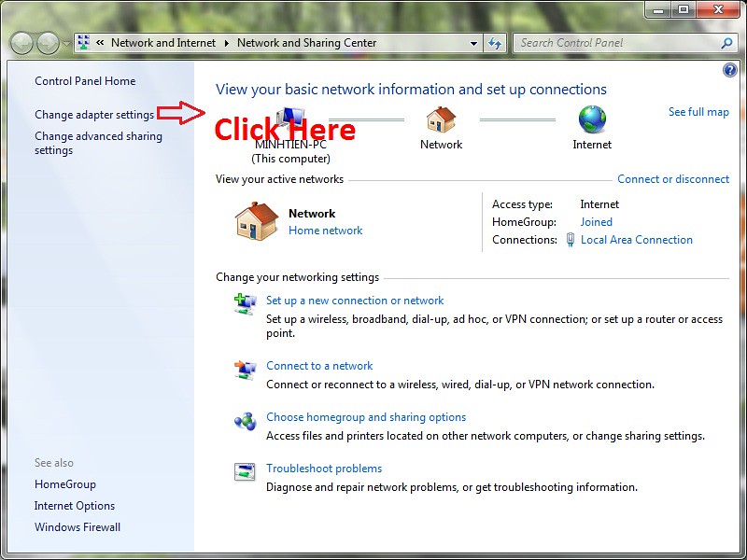Click the Internet globe icon
Screen dimensions: 747x560
[592, 119]
